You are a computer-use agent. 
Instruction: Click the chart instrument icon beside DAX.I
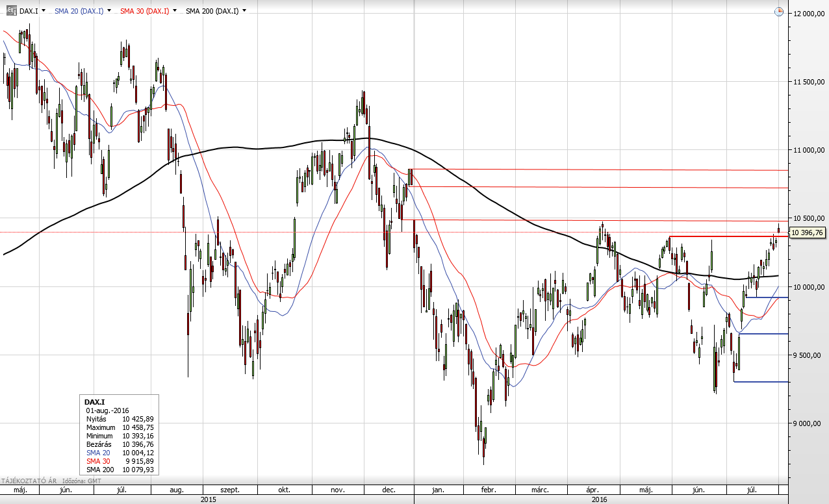pos(12,10)
